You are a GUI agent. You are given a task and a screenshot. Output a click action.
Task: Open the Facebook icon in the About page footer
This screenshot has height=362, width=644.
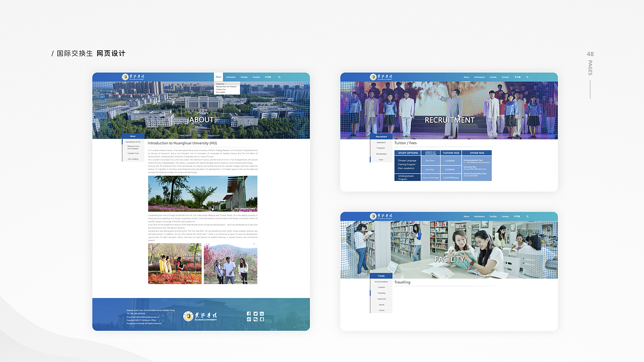pyautogui.click(x=249, y=314)
